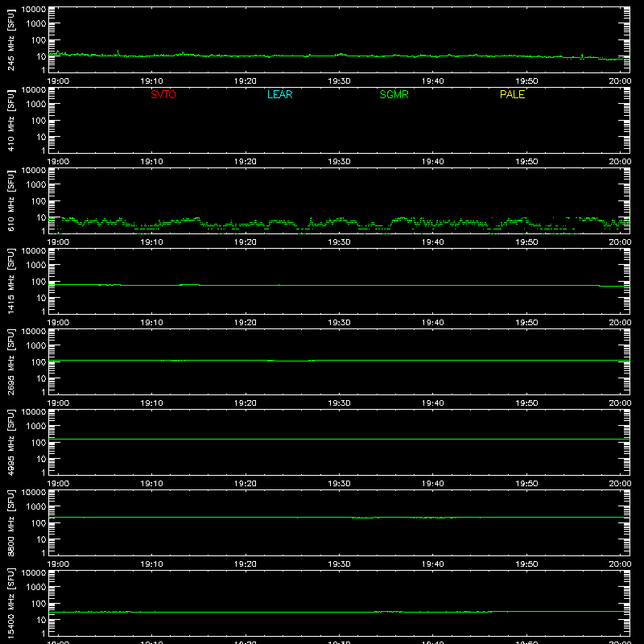Click 20:00 tick label under 245 MHz plot

(x=620, y=81)
